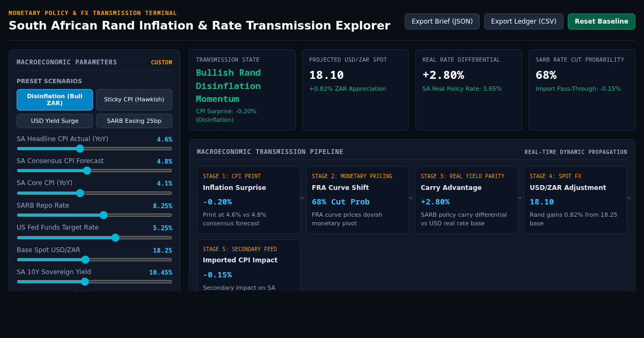This screenshot has width=644, height=338.
Task: Click the CPI Surprise: -0.20% (Disinflation) text
Action: [x=226, y=115]
